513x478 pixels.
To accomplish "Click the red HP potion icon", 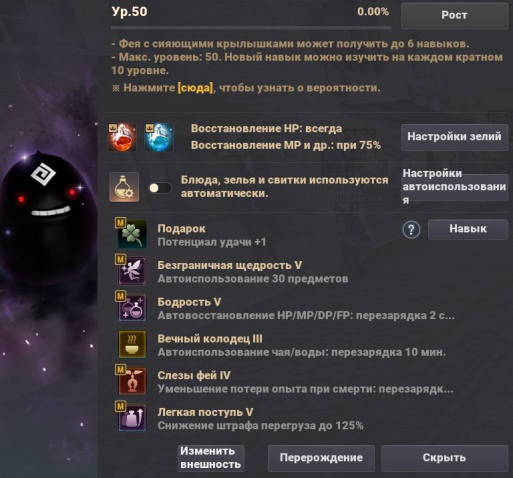I will click(x=122, y=137).
